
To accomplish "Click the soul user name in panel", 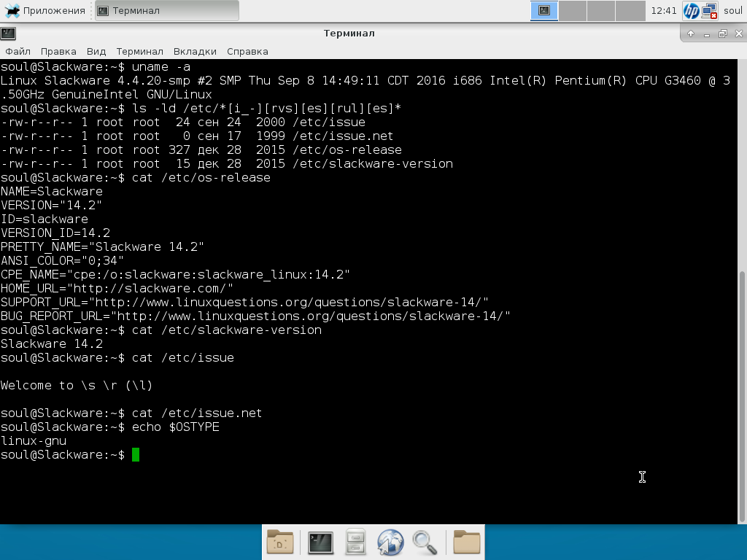I will (x=732, y=10).
